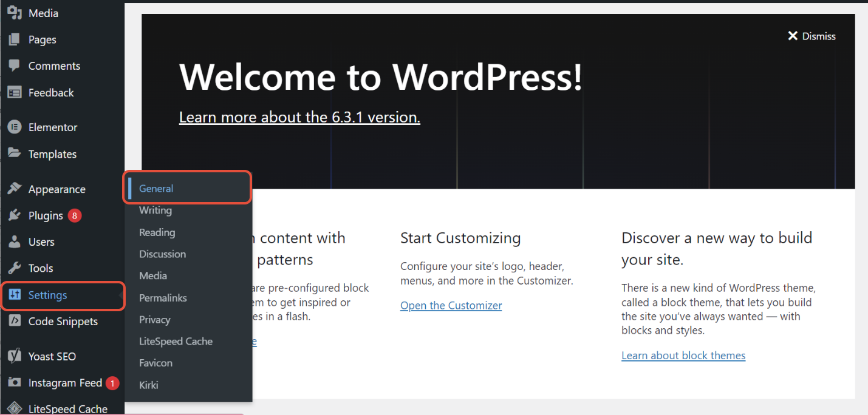868x415 pixels.
Task: Dismiss the welcome panel
Action: pyautogui.click(x=812, y=36)
